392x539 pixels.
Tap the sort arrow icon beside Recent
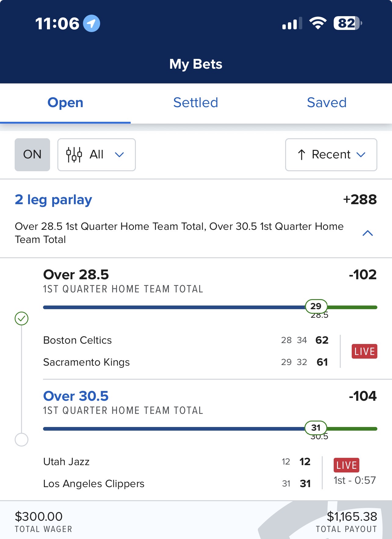pos(301,155)
